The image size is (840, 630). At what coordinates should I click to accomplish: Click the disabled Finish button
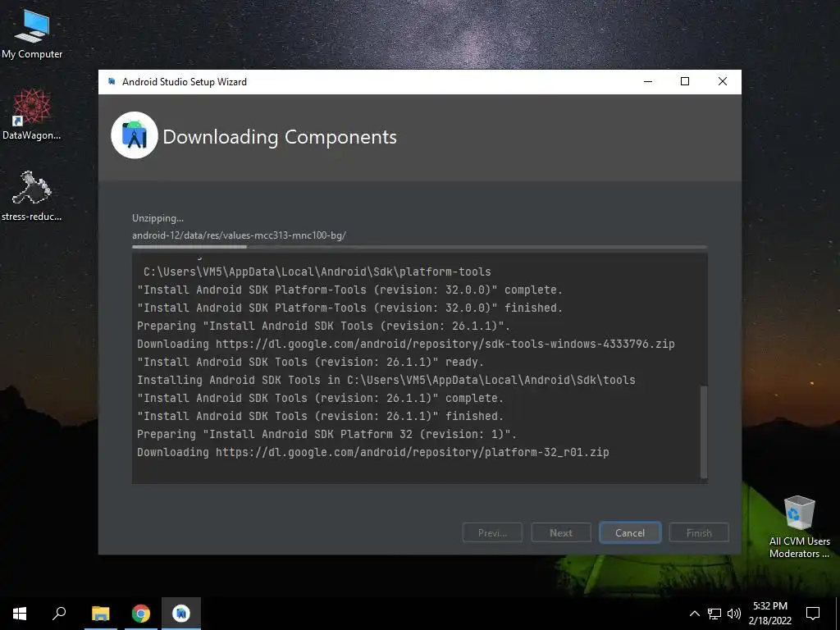click(699, 533)
